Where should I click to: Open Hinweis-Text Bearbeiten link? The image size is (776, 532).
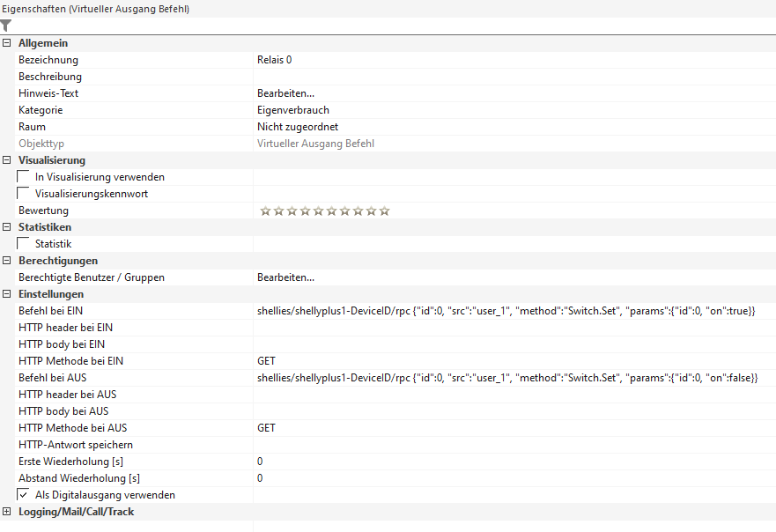[x=285, y=93]
